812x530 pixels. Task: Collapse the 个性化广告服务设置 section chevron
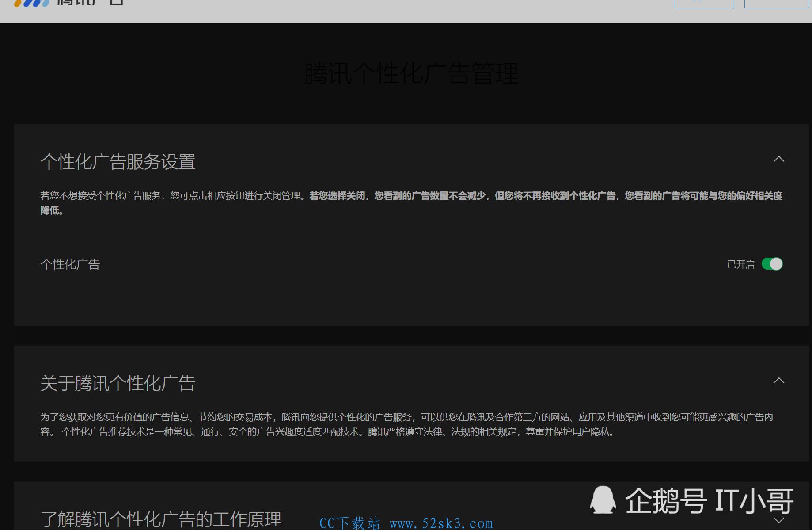point(779,159)
